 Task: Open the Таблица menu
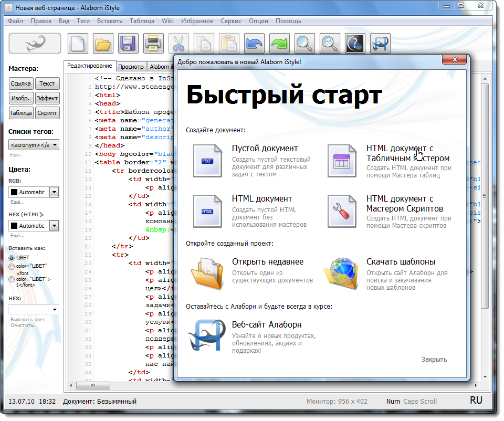pyautogui.click(x=142, y=21)
